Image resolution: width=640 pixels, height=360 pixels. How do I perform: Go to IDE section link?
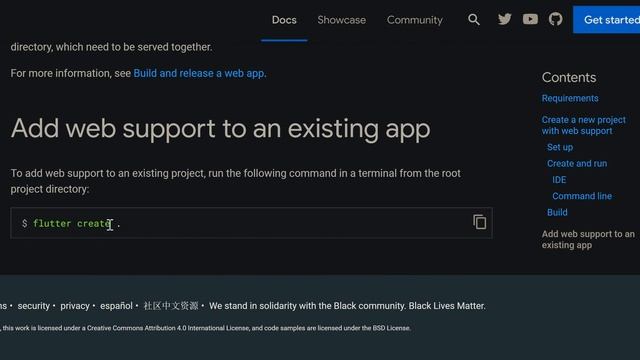point(559,180)
